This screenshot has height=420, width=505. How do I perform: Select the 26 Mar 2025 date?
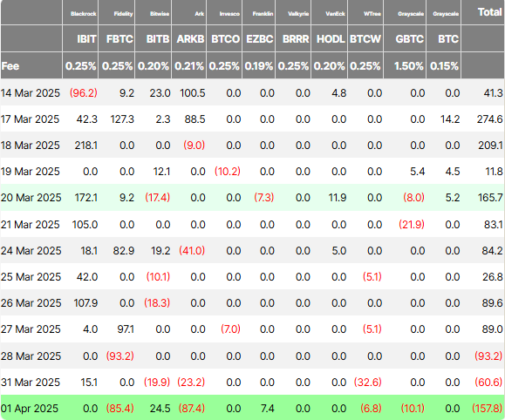(x=31, y=303)
